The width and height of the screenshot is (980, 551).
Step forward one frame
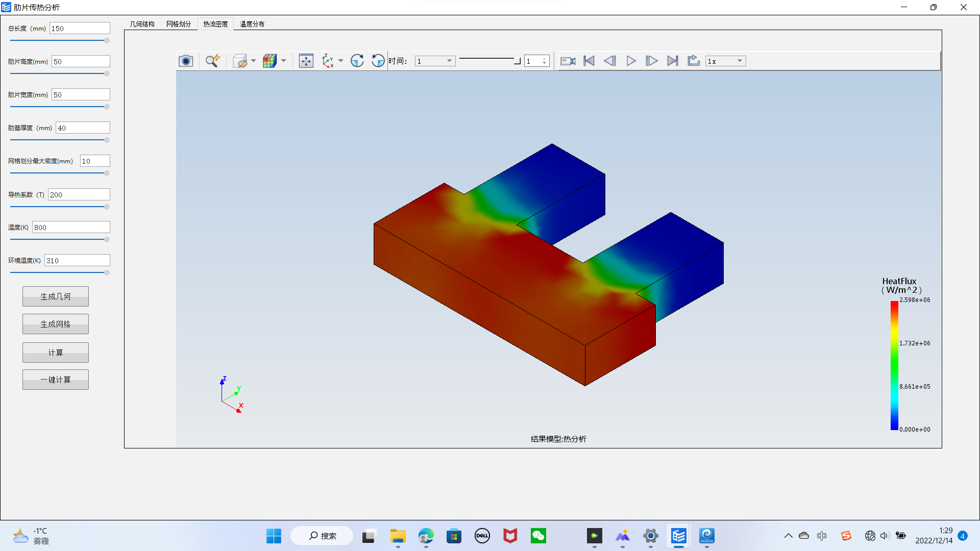(x=652, y=61)
